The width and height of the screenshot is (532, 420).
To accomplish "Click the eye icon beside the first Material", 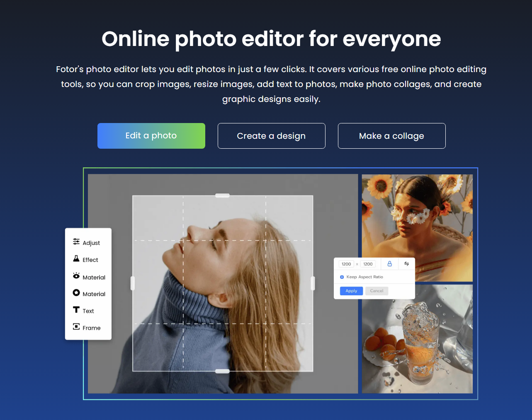I will click(x=76, y=275).
